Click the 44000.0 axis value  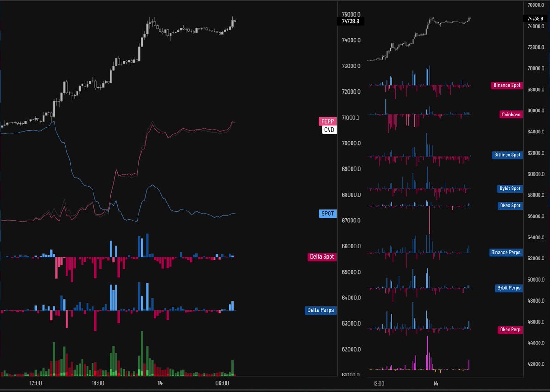[x=537, y=343]
